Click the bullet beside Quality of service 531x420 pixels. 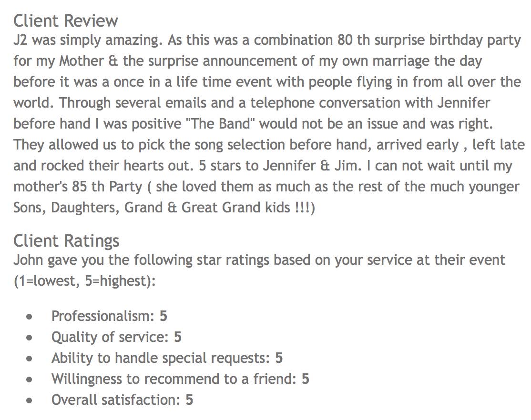(31, 338)
